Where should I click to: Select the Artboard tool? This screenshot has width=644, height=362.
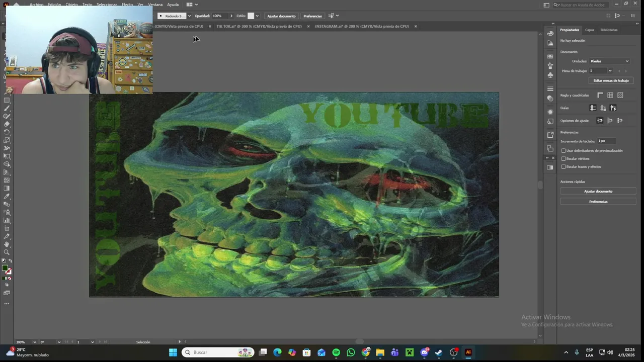coord(7,229)
